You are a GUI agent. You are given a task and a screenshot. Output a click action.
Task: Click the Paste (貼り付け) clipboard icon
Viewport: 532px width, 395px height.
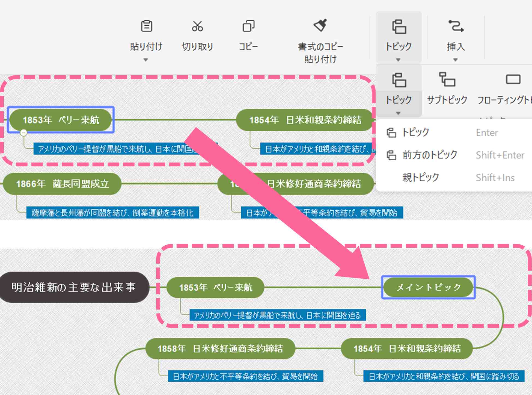point(147,26)
